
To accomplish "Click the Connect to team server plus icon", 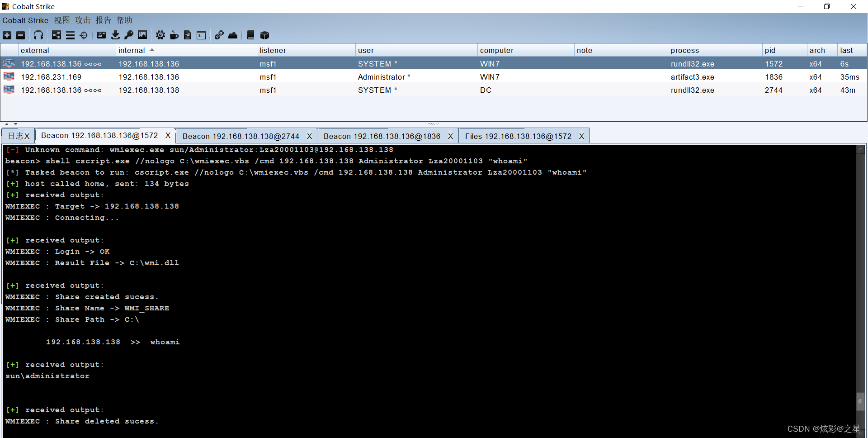I will (x=7, y=35).
